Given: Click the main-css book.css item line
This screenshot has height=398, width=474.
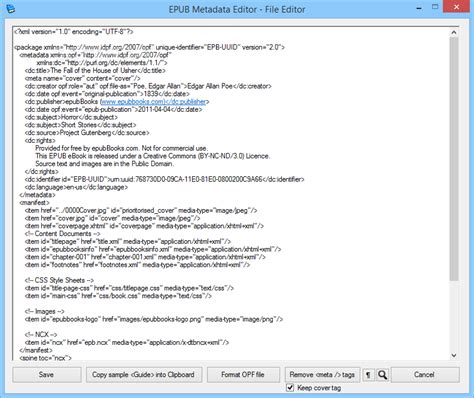Looking at the screenshot, I should tap(118, 296).
